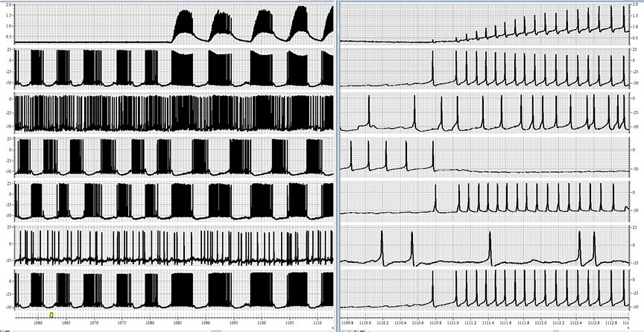The height and width of the screenshot is (332, 644).
Task: Select the dense third channel trace in left pane
Action: [174, 112]
